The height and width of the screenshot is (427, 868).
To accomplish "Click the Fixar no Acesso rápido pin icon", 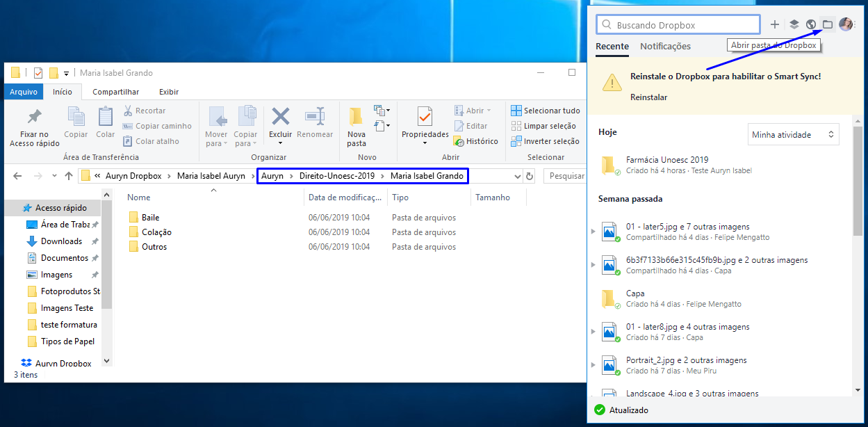I will click(x=34, y=117).
